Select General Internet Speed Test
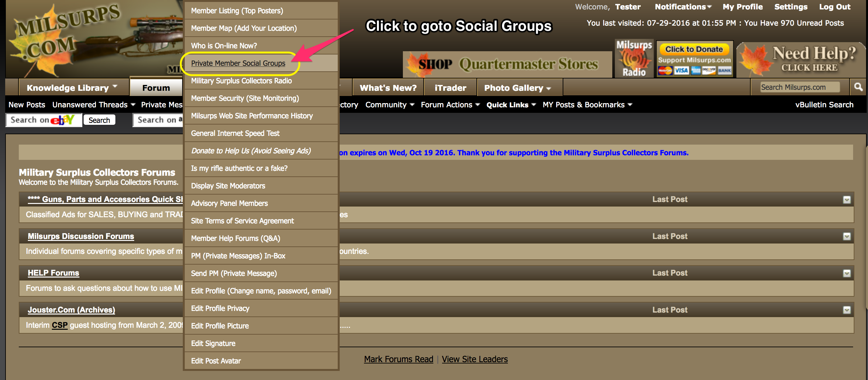The width and height of the screenshot is (868, 380). click(x=261, y=133)
